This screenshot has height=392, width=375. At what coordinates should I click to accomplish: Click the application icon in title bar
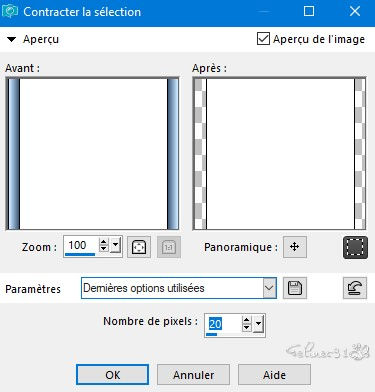(x=10, y=12)
